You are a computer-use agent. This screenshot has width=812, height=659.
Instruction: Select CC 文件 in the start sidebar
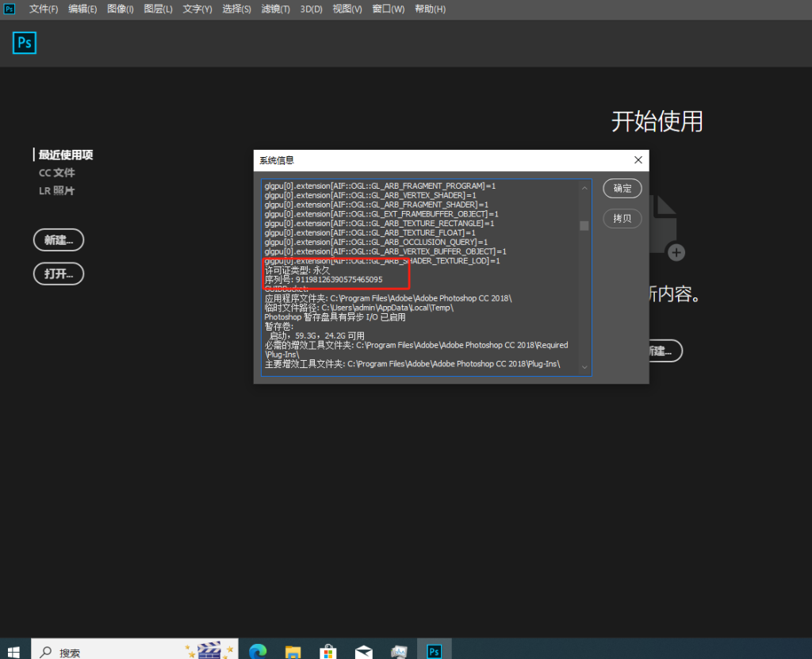(57, 173)
